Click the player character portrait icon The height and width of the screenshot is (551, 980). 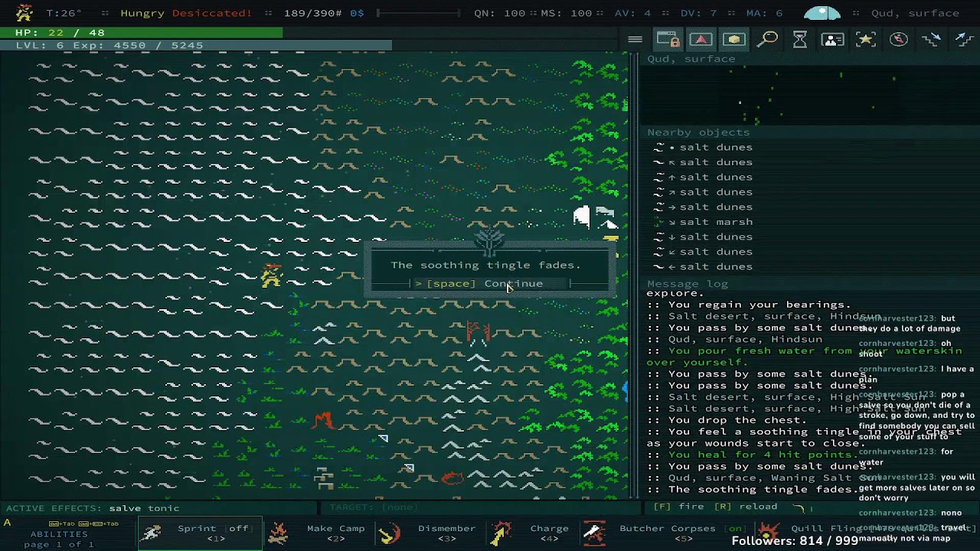(24, 12)
